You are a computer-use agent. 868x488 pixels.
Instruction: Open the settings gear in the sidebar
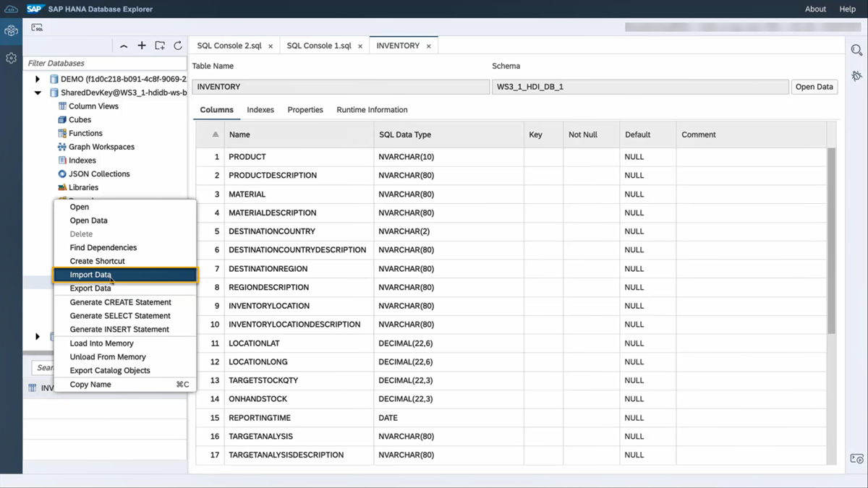[11, 58]
